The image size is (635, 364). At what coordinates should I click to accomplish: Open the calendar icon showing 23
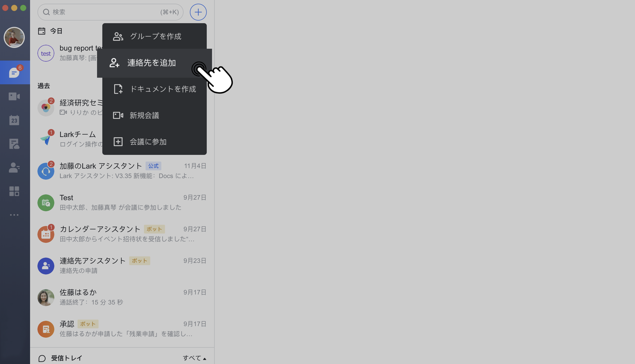(14, 120)
